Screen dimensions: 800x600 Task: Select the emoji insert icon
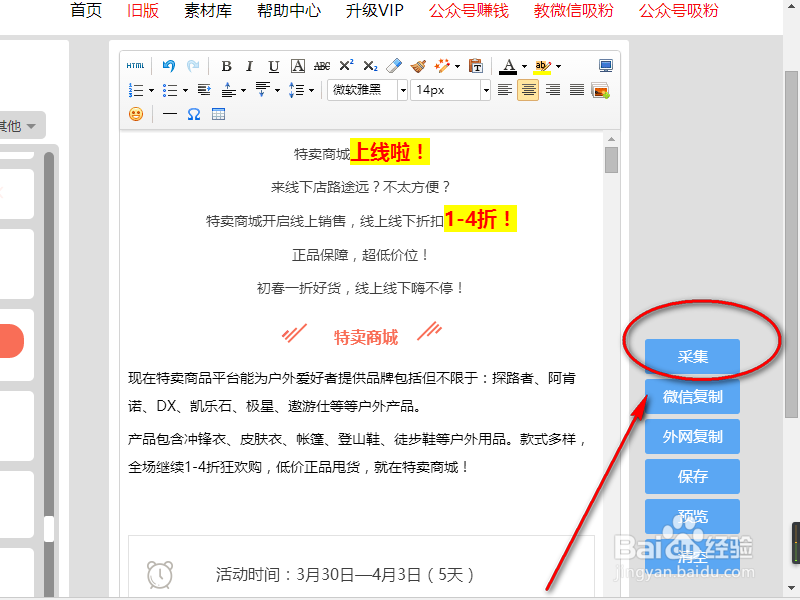point(134,113)
